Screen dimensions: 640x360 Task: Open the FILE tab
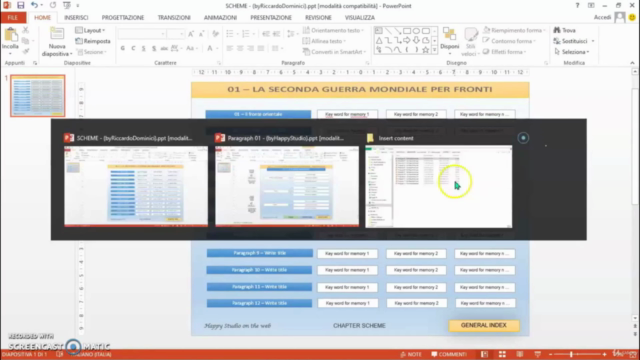13,18
